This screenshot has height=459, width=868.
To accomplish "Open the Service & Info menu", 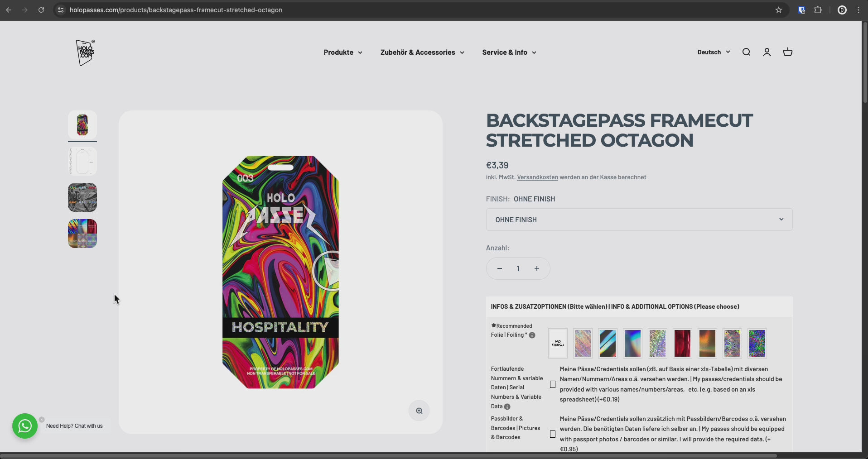I will [509, 53].
